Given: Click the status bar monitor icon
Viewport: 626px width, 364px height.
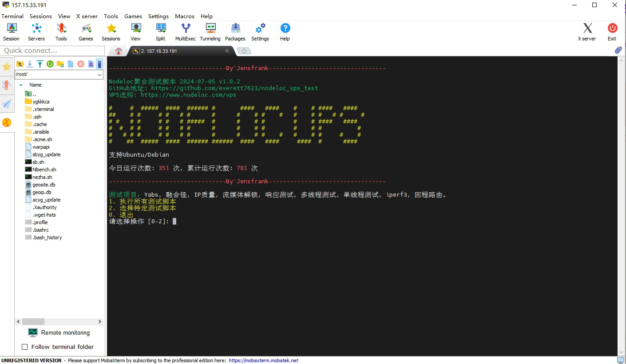Looking at the screenshot, I should (620, 360).
